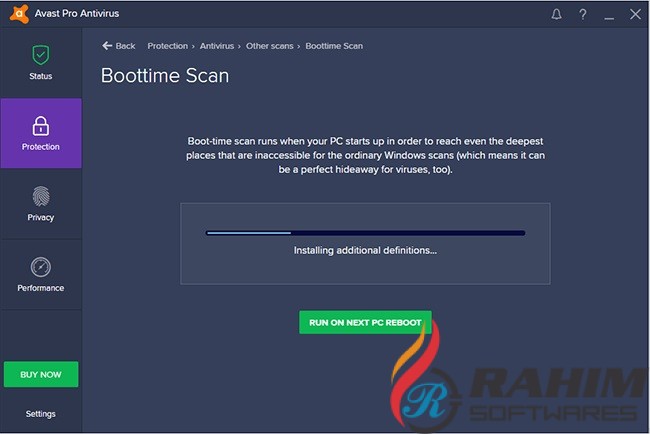This screenshot has height=434, width=650.
Task: Click 'Installing additional definitions...' status text
Action: click(365, 250)
